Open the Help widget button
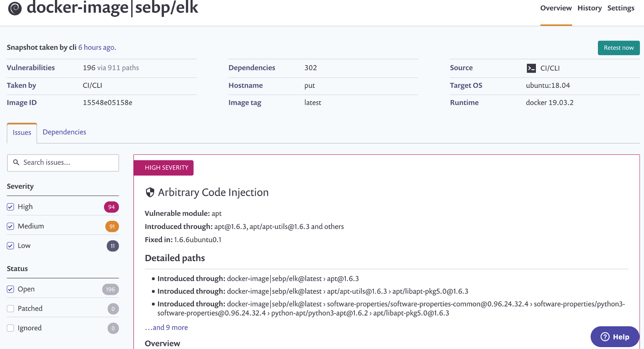 615,337
